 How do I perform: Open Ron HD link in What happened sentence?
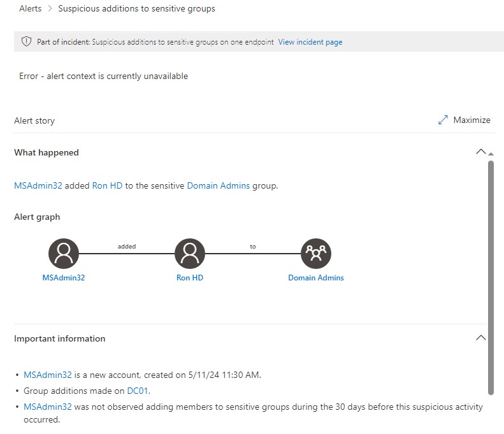click(107, 186)
